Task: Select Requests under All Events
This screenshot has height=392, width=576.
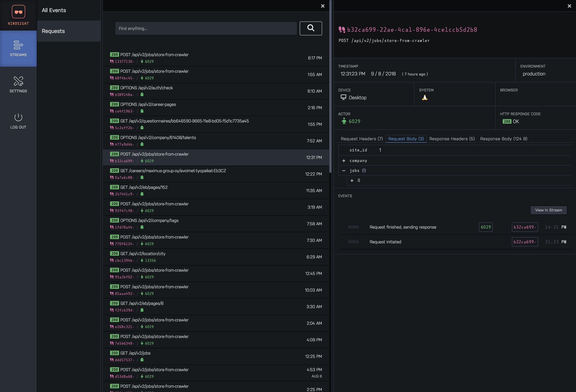Action: [53, 31]
